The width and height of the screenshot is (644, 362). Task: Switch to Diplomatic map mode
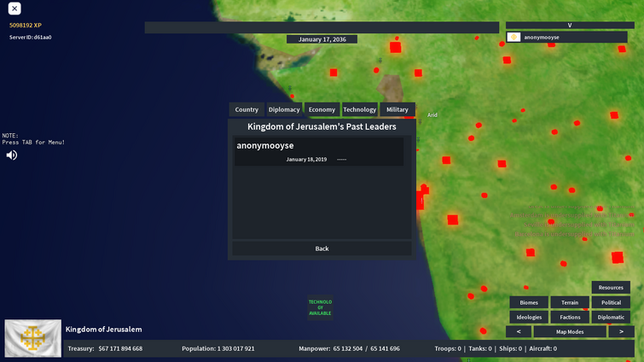pos(611,318)
